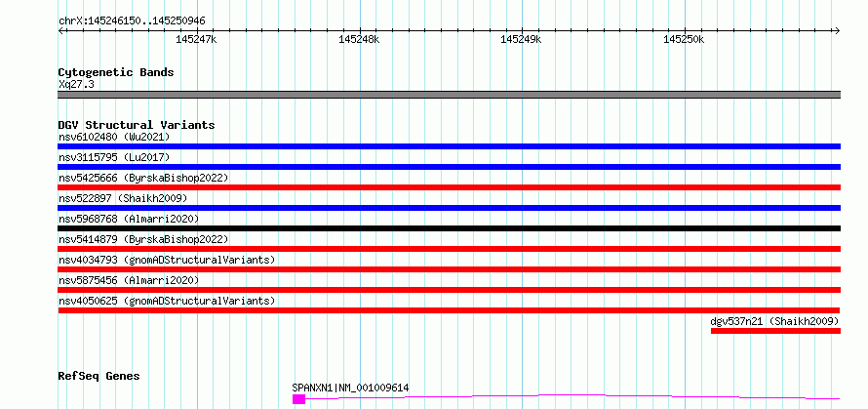Image resolution: width=868 pixels, height=409 pixels.
Task: Click the 145249k ruler tick label
Action: click(521, 39)
